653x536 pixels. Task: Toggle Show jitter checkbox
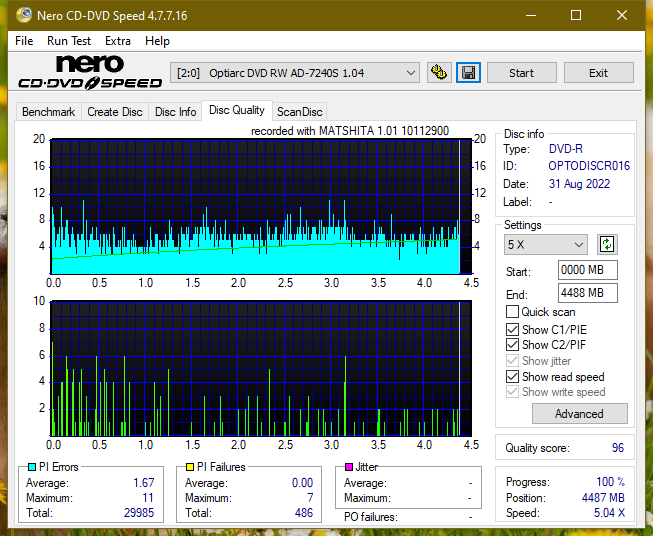pos(512,361)
